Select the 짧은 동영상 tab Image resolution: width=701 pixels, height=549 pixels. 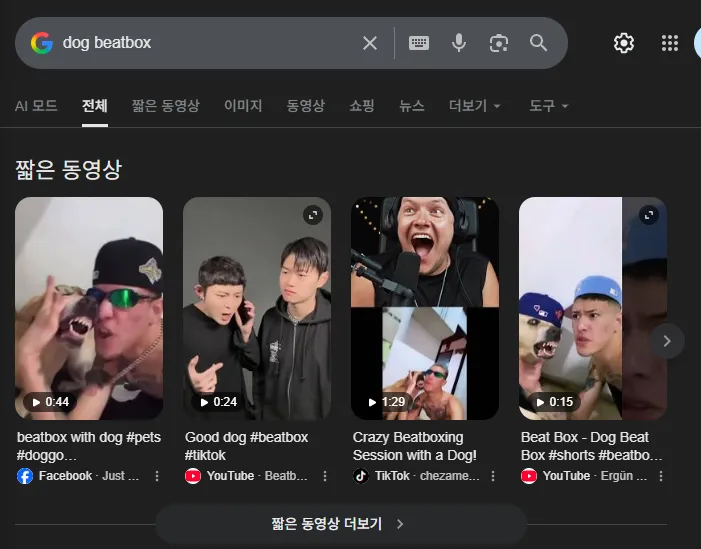point(166,106)
